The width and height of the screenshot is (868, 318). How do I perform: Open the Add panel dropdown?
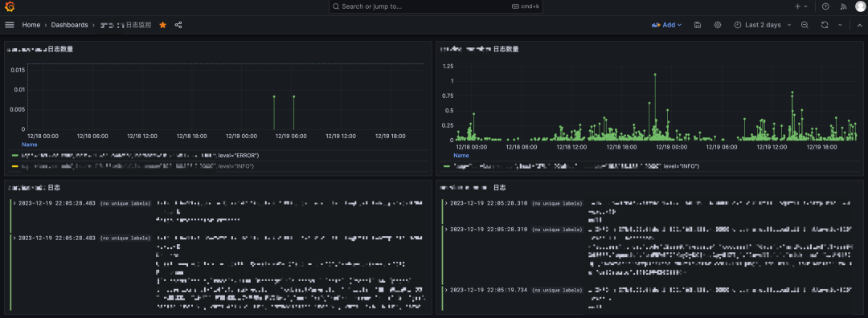(666, 25)
